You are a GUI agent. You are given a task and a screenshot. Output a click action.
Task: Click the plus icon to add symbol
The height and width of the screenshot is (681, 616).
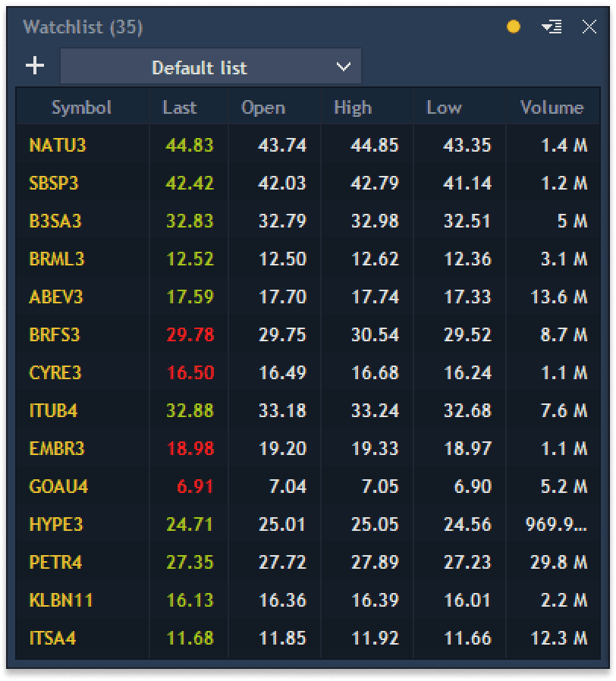click(x=35, y=66)
